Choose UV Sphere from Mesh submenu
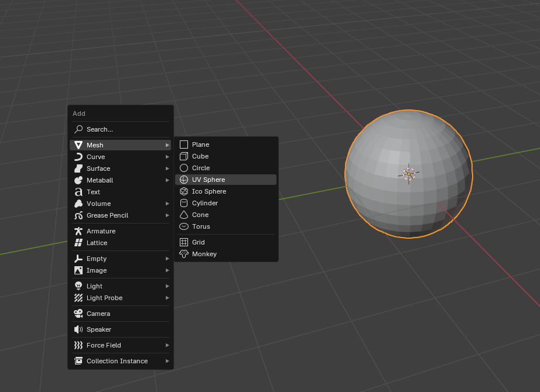The width and height of the screenshot is (540, 392). click(x=226, y=180)
